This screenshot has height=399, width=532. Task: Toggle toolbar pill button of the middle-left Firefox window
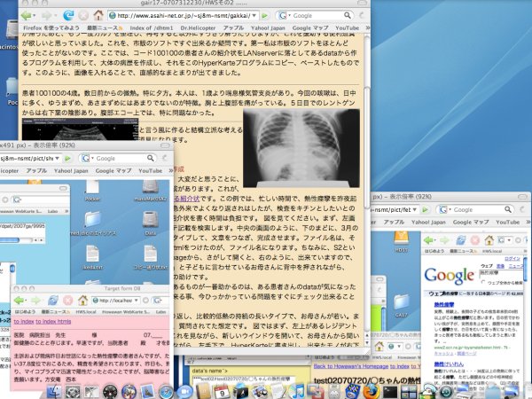pos(165,145)
